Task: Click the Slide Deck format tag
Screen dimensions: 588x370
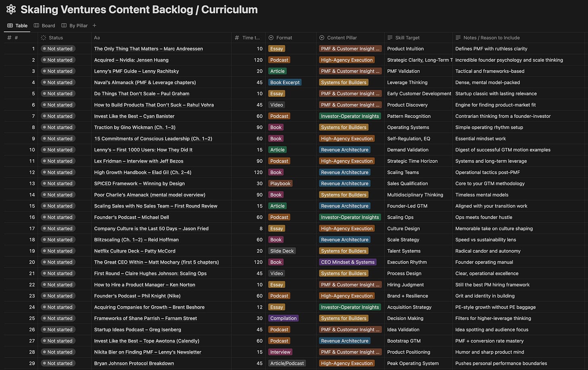Action: coord(282,251)
